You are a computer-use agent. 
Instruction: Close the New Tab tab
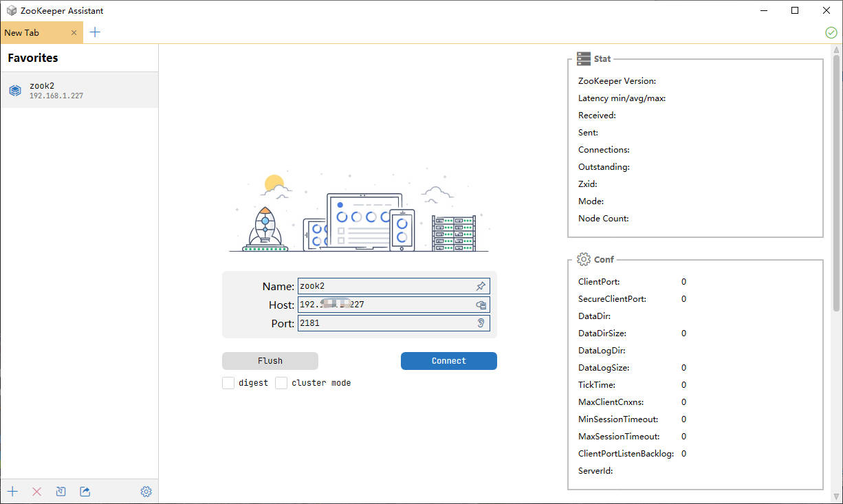pos(74,33)
